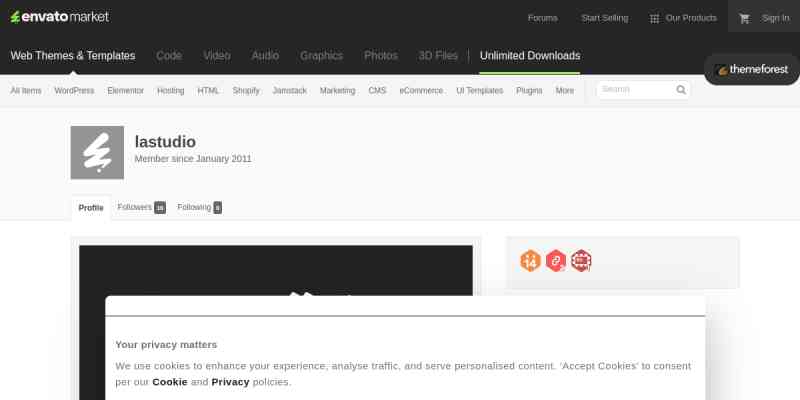This screenshot has width=800, height=400.
Task: Click the red hexagon link badge
Action: coord(556,261)
